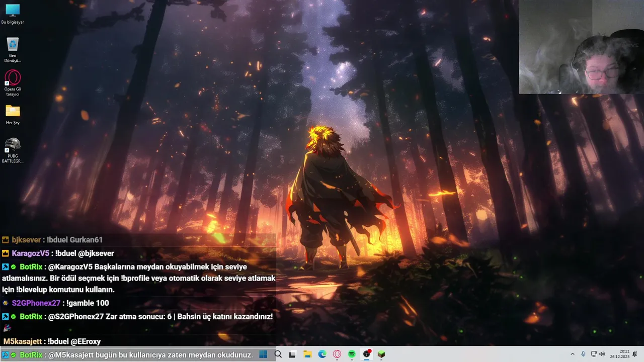Click username S2GPhonex27 in chat
Screen dimensions: 644x362
coord(36,303)
